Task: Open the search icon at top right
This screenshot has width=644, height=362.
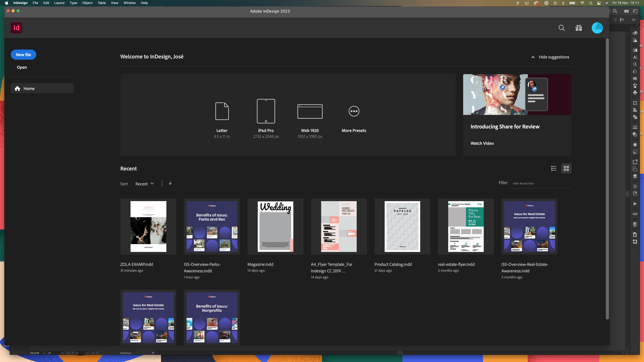Action: 562,28
